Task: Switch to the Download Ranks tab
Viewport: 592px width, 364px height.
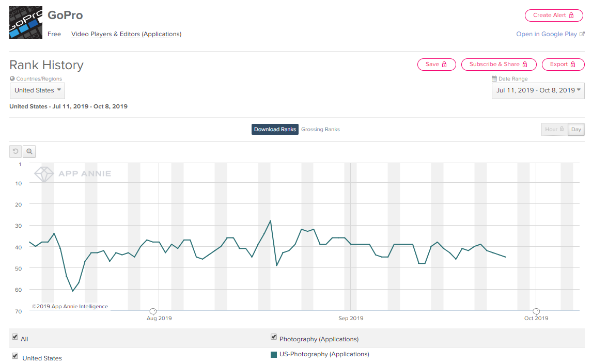Action: (275, 130)
